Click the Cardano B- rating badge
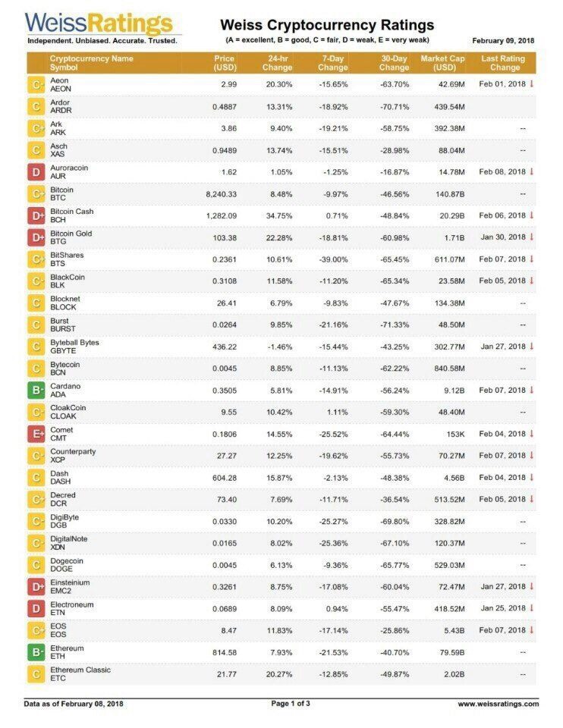The width and height of the screenshot is (563, 728). click(36, 391)
